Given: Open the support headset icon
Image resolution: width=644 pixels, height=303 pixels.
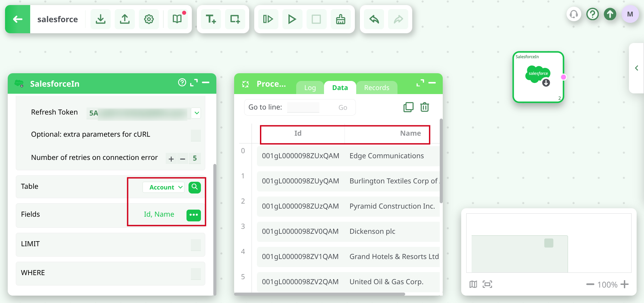Looking at the screenshot, I should (x=574, y=14).
